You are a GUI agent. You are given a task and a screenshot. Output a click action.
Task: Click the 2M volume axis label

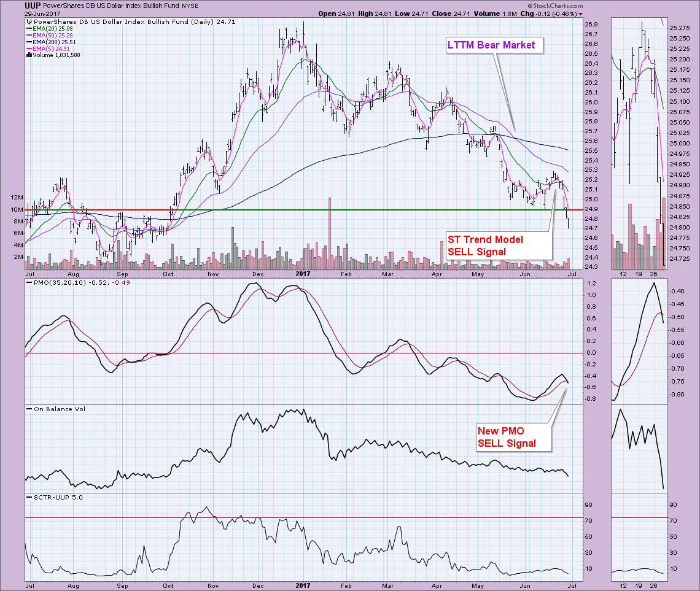tap(18, 257)
